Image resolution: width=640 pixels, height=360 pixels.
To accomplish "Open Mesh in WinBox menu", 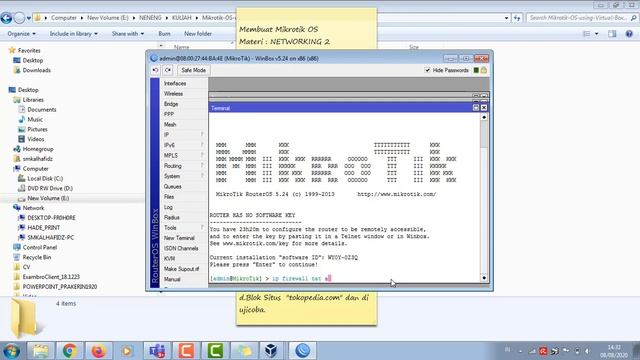I will coord(170,124).
